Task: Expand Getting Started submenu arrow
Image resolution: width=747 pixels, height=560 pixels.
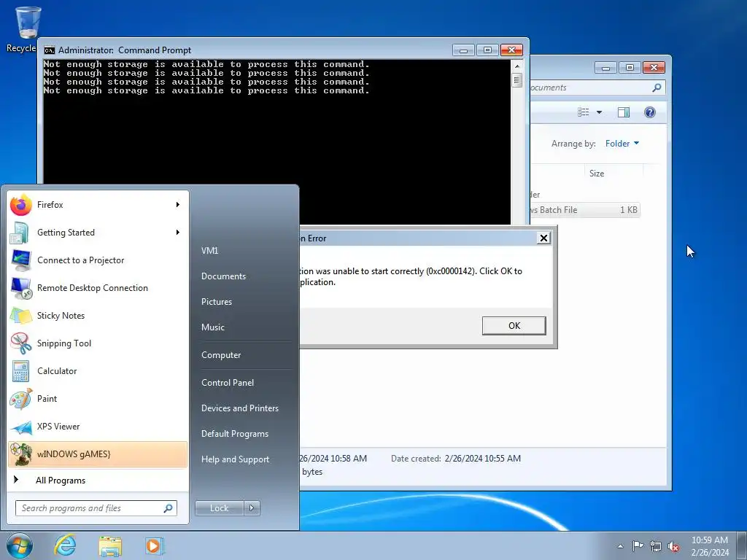Action: tap(178, 233)
